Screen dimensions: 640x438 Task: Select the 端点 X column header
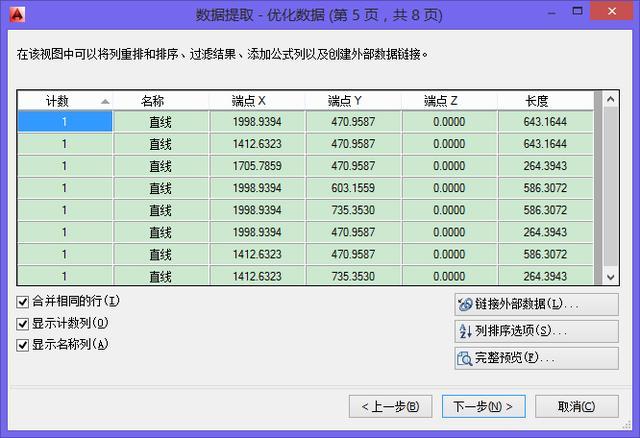point(257,101)
